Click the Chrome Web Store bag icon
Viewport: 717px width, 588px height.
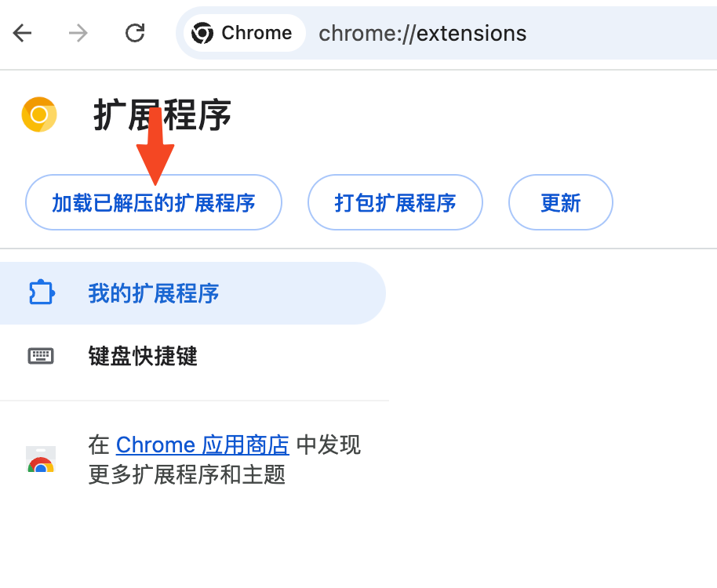[41, 459]
